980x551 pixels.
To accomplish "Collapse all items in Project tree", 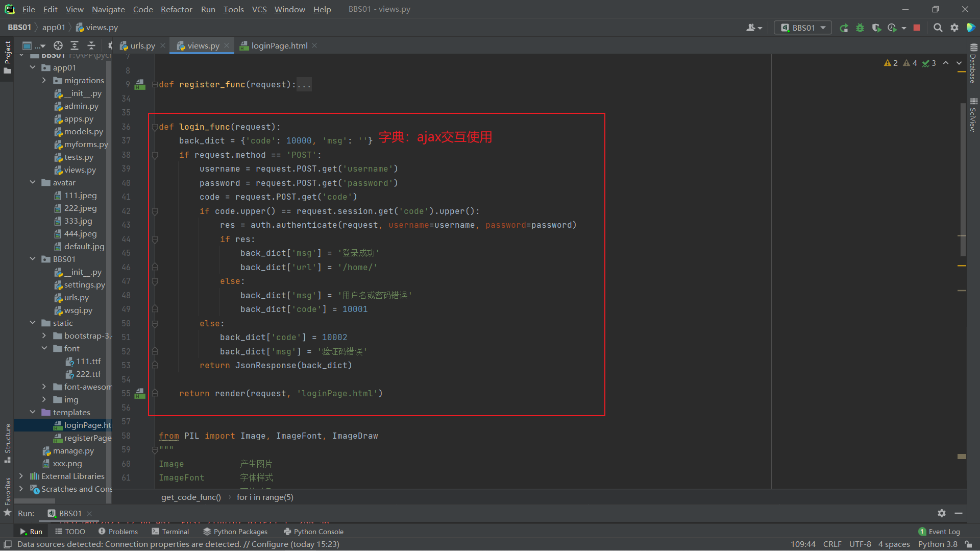I will [91, 45].
